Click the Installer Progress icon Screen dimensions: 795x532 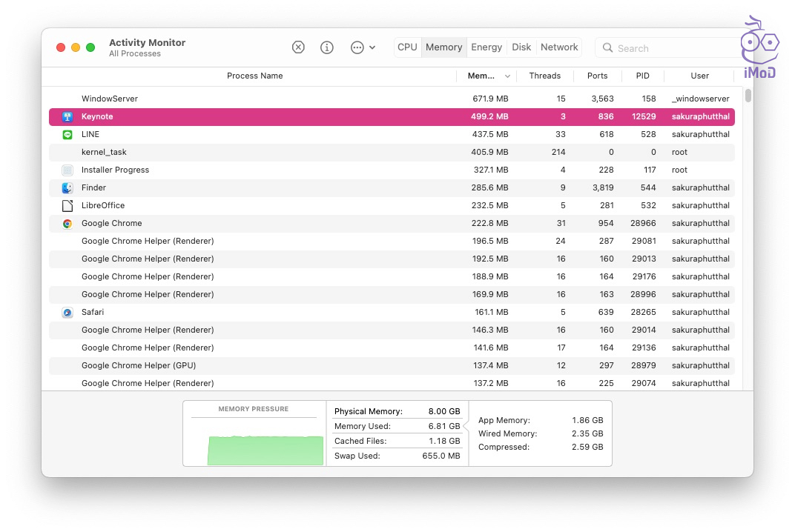click(x=67, y=170)
